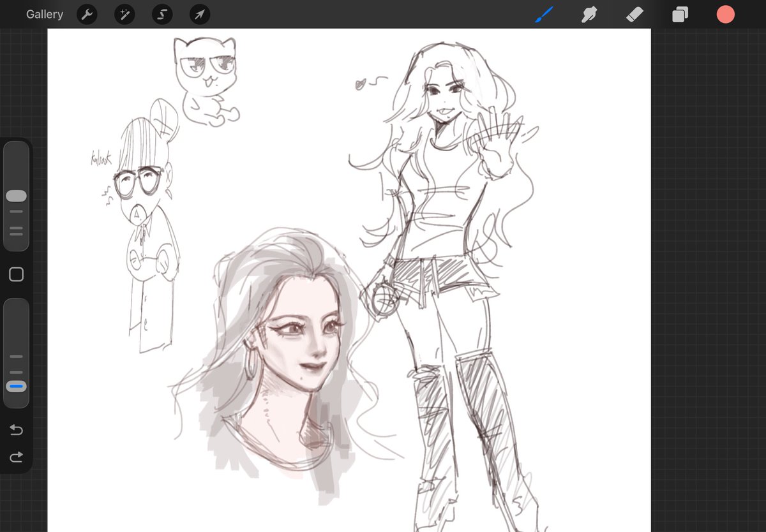The height and width of the screenshot is (532, 766).
Task: Open the active color picker circle
Action: point(725,15)
